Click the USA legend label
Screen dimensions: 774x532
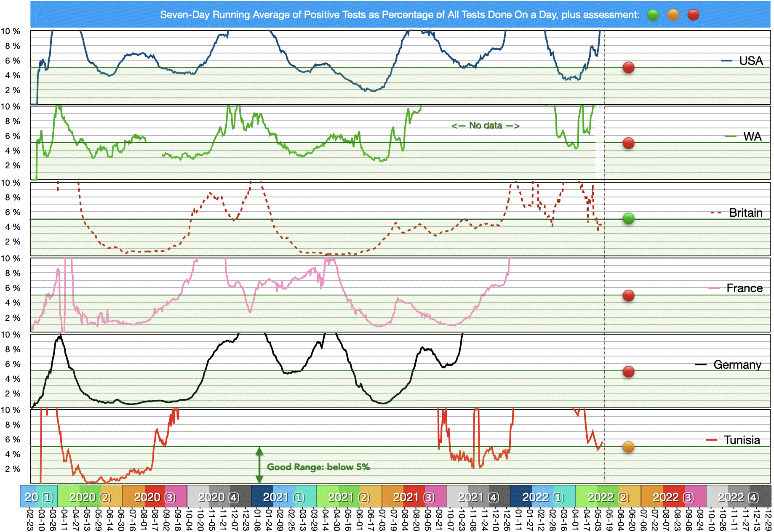point(751,61)
